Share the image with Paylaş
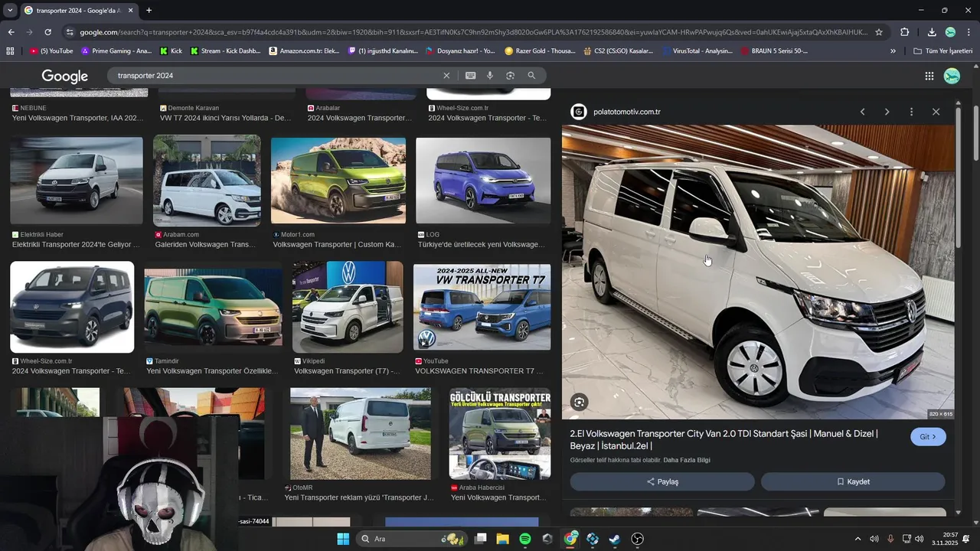 click(x=662, y=482)
